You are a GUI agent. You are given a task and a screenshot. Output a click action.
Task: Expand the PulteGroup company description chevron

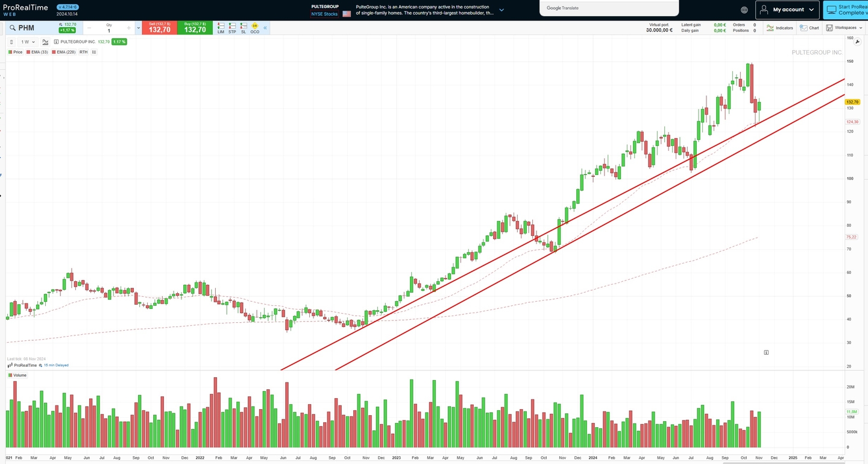point(502,10)
